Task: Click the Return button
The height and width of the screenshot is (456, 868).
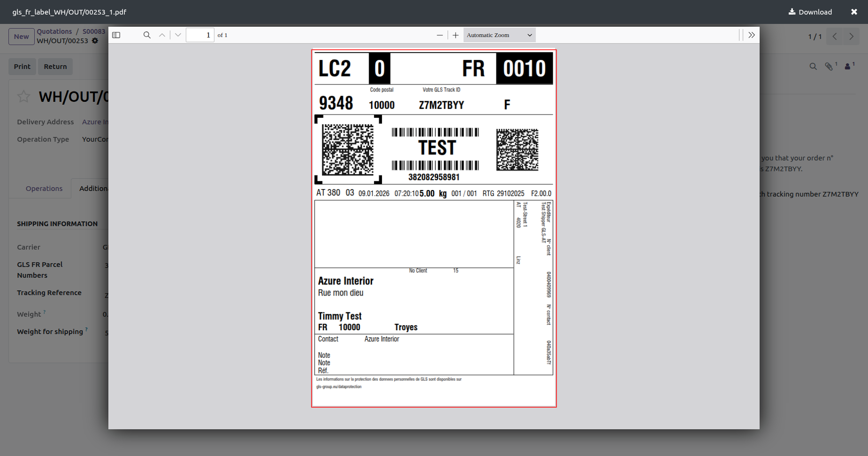Action: 55,67
